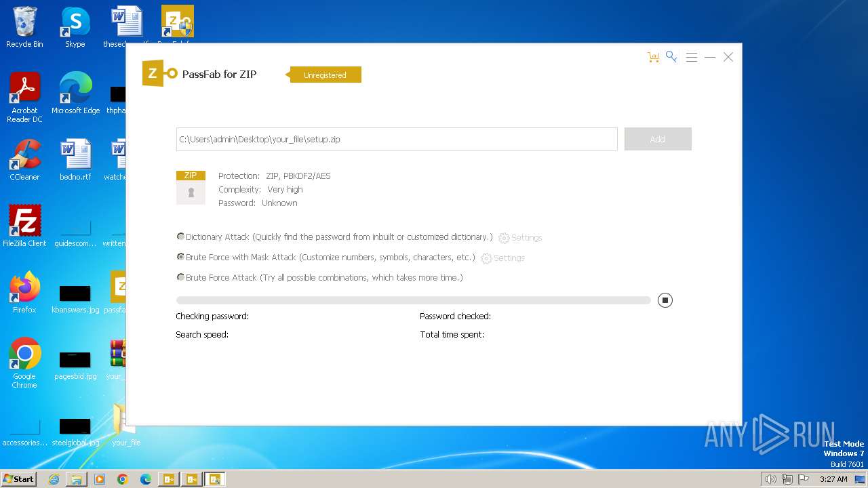Open Edge from taskbar
Image resolution: width=868 pixels, height=488 pixels.
(146, 479)
